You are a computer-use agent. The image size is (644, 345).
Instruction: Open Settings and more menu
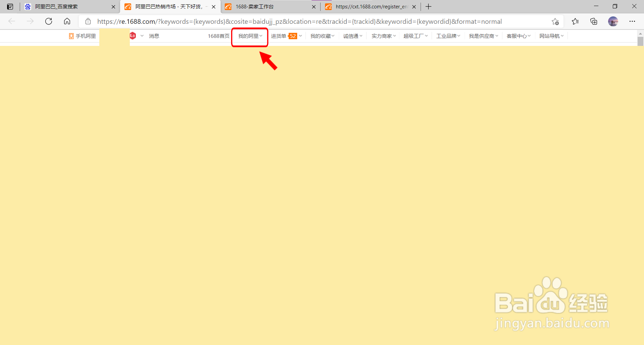coord(632,21)
